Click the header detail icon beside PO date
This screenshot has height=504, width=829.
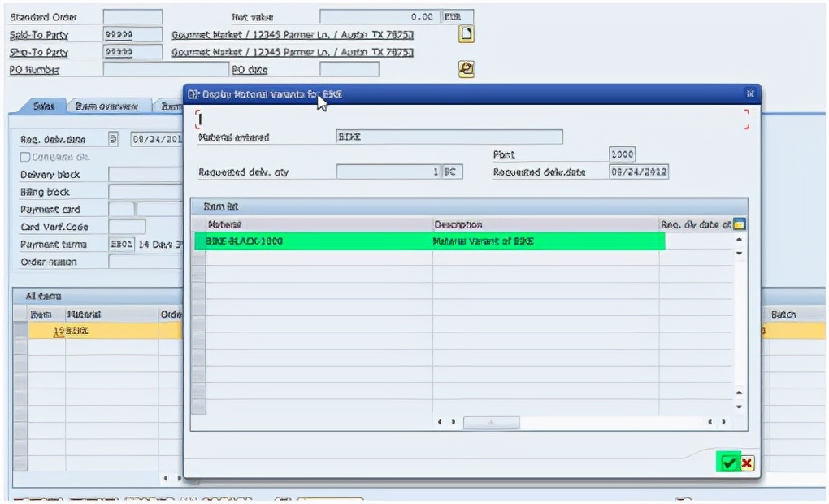(467, 69)
